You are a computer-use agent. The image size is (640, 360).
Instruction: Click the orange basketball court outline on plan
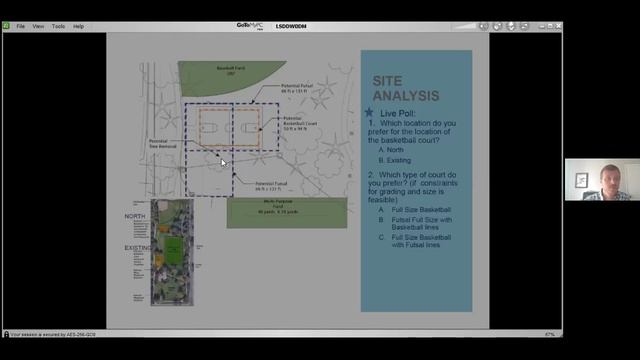(x=229, y=128)
